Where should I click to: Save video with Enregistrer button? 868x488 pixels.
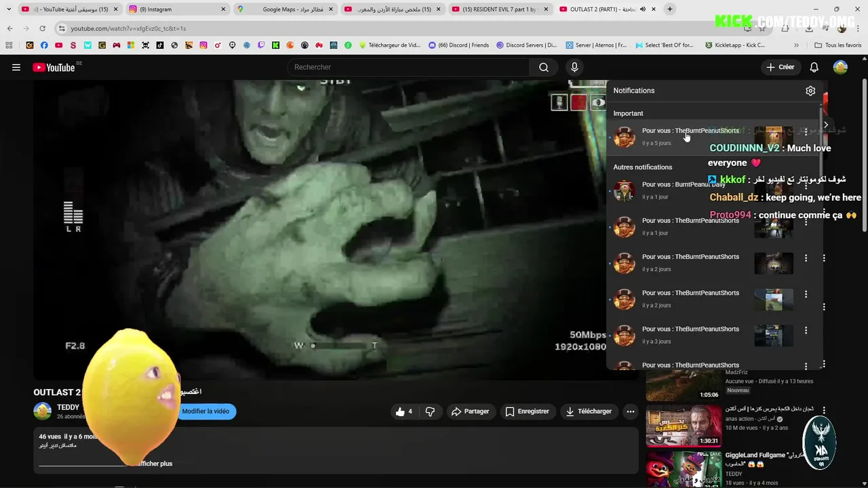(x=527, y=411)
